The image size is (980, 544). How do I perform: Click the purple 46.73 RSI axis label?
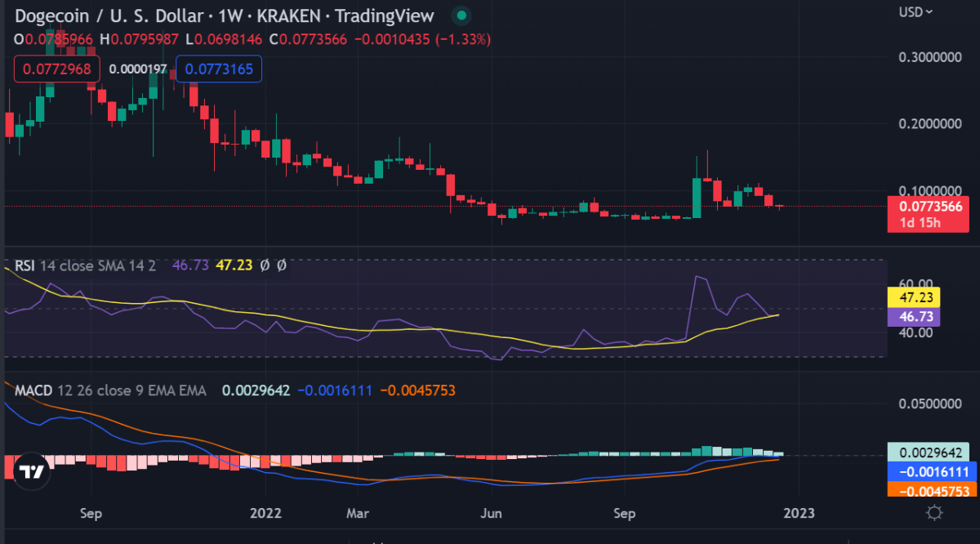click(913, 316)
